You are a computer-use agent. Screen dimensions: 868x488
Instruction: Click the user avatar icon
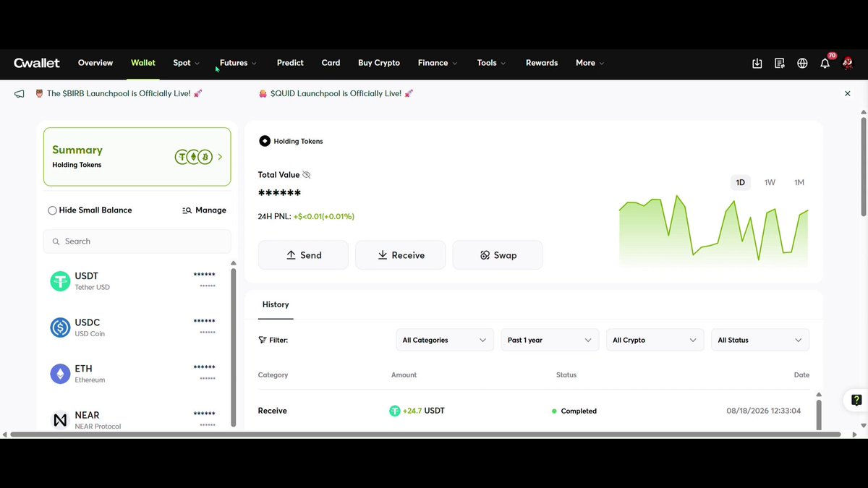click(848, 63)
